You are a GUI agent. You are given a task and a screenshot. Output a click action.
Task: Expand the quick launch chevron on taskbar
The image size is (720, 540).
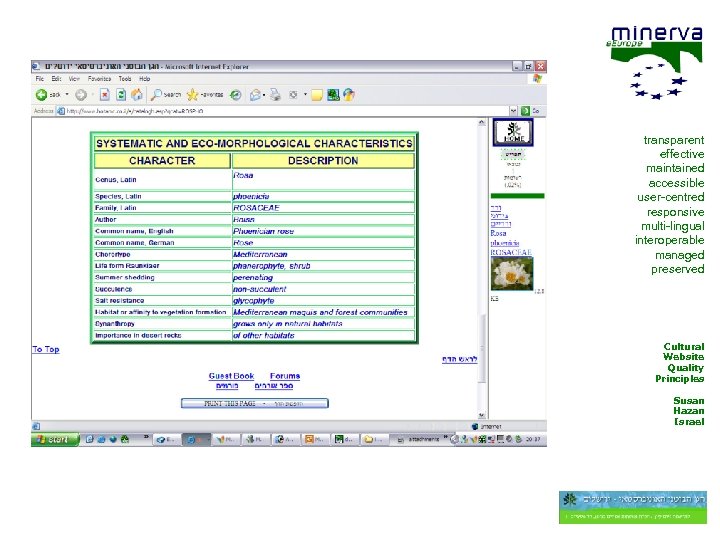[x=146, y=437]
